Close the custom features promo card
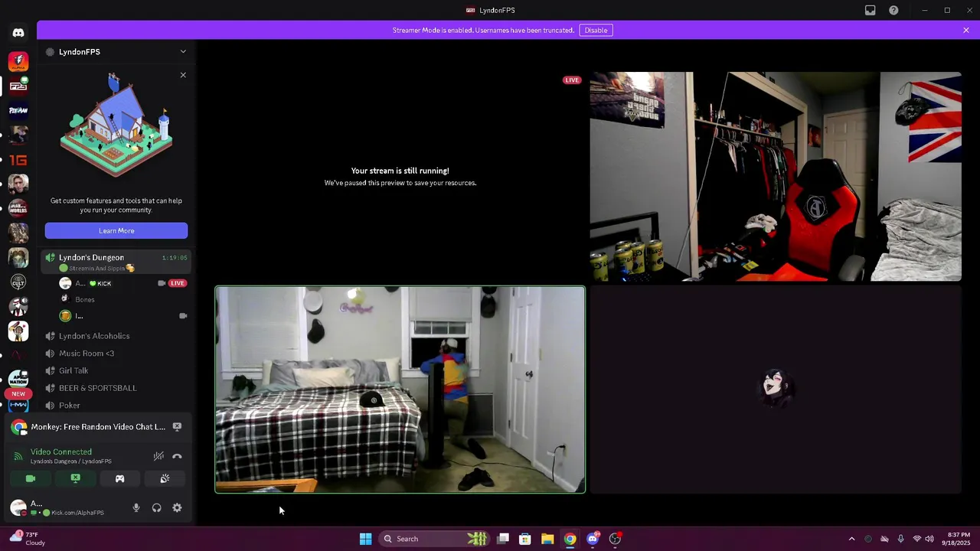The image size is (980, 551). 183,75
